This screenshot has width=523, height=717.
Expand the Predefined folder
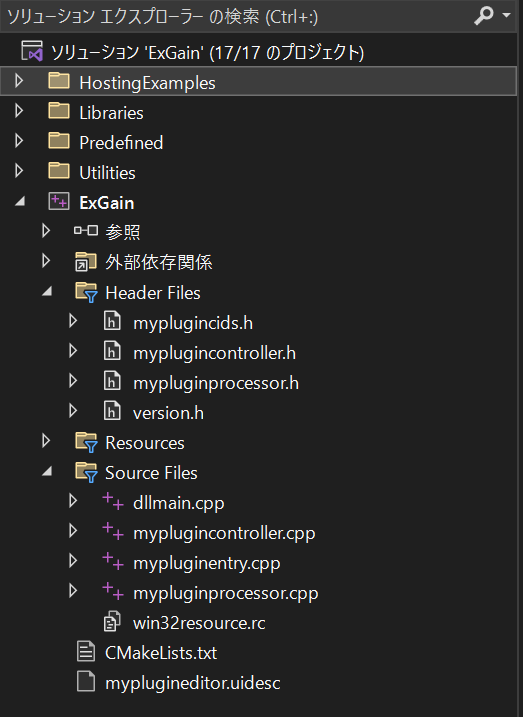(x=19, y=141)
